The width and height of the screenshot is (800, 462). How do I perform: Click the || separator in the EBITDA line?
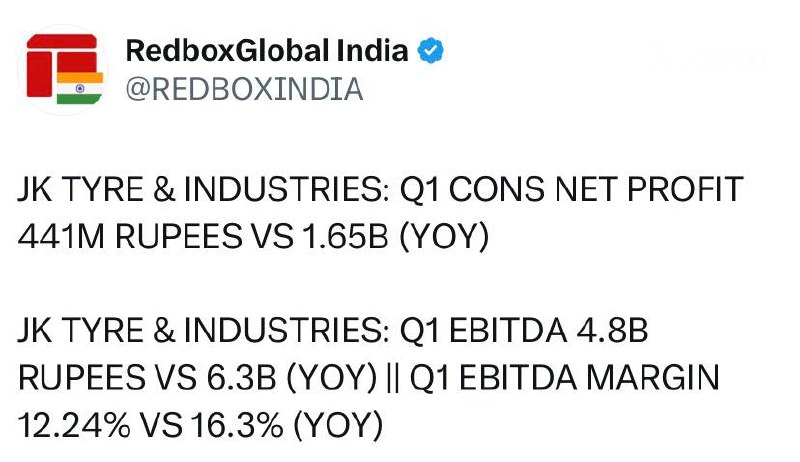tap(393, 378)
